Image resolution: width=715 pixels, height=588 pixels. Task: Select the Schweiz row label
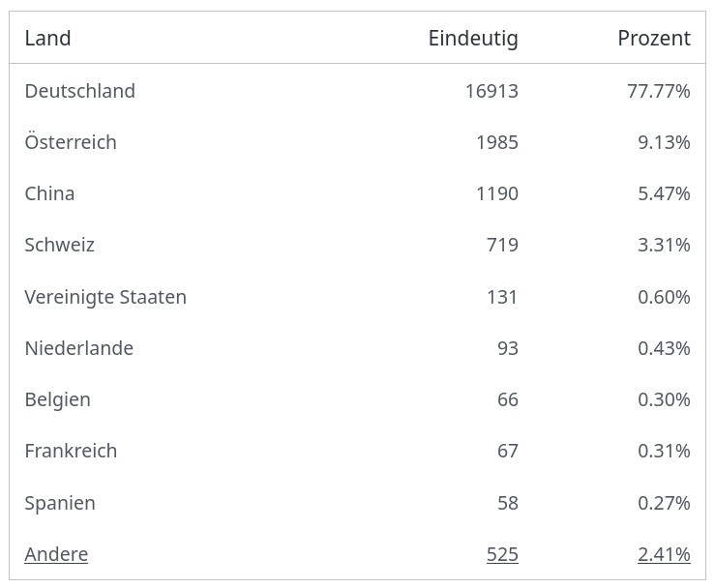60,245
